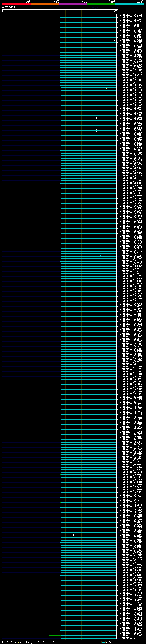
Task: Select the UniRef100_B0CTY4 label
Action: tap(131, 585)
